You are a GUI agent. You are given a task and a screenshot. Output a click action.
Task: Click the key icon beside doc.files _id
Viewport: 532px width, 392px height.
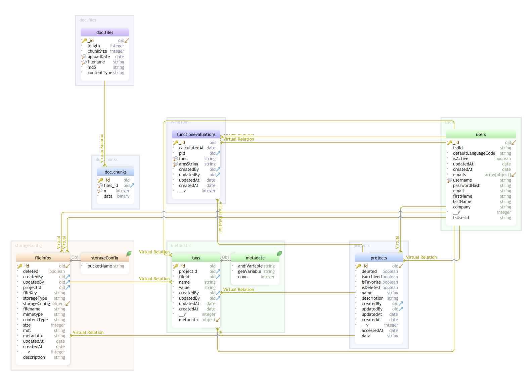84,41
